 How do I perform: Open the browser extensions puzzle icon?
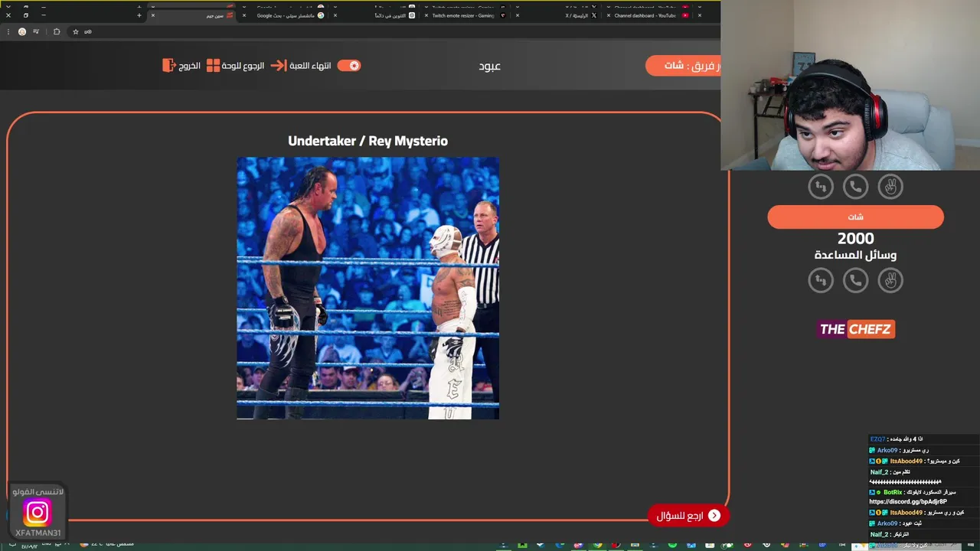[x=57, y=31]
